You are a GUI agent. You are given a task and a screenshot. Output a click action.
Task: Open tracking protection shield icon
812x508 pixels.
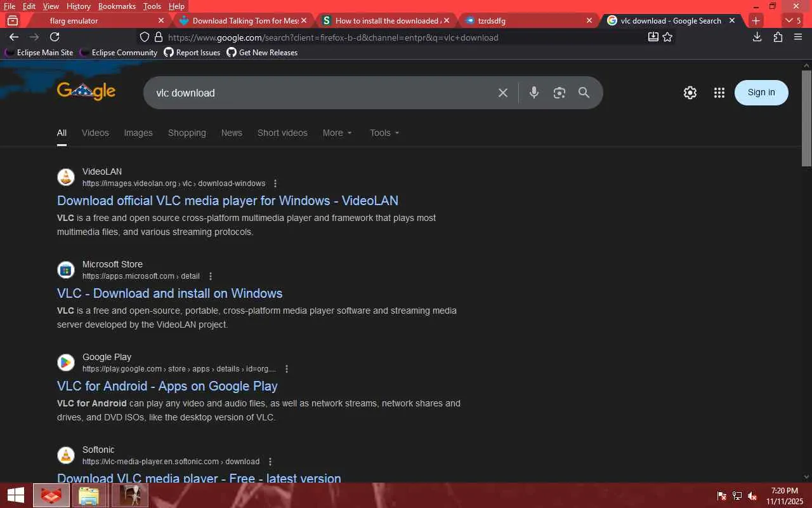click(145, 37)
